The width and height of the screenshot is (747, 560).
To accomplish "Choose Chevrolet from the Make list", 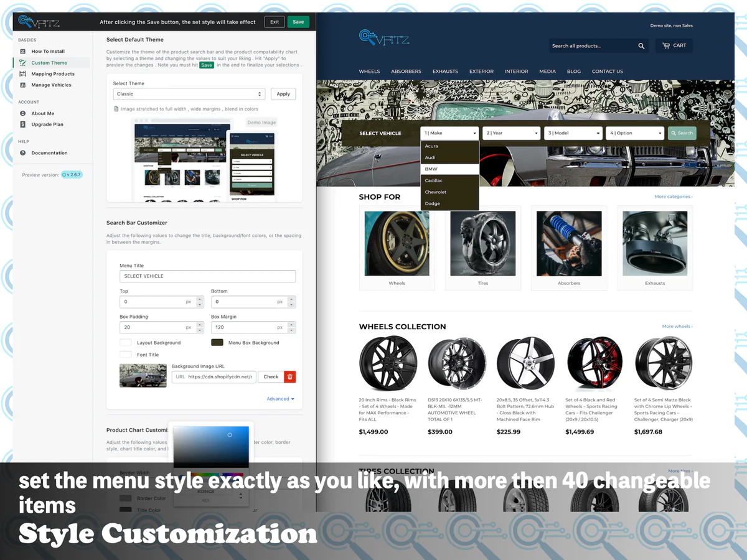I will pos(449,192).
